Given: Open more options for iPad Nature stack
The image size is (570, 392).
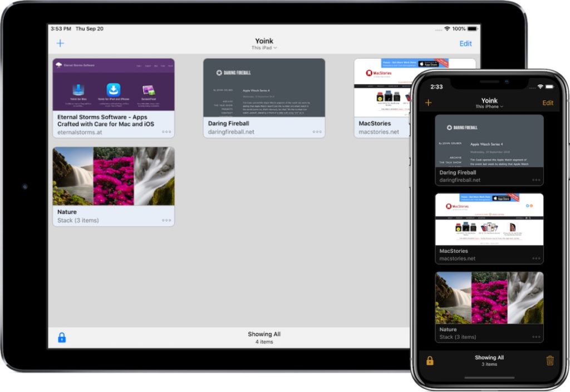Looking at the screenshot, I should click(x=166, y=220).
